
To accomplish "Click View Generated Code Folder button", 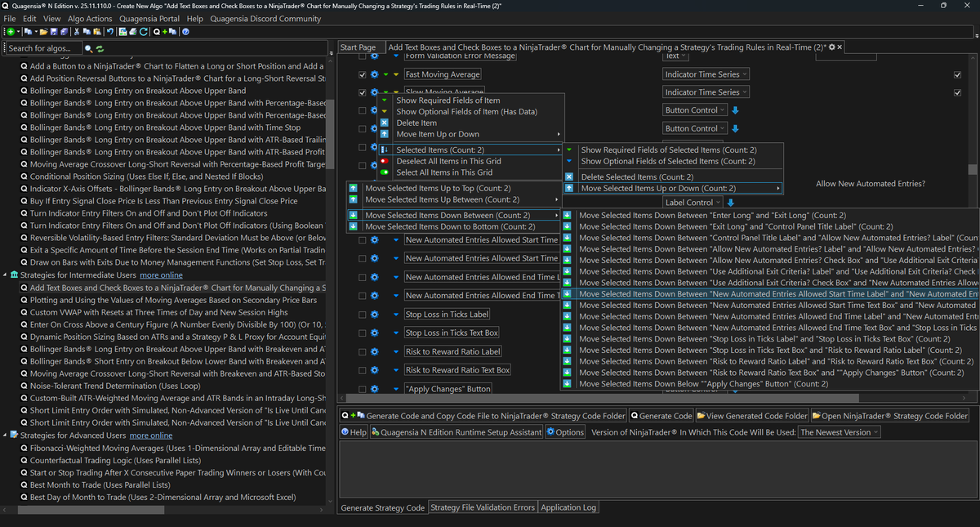I will [752, 416].
